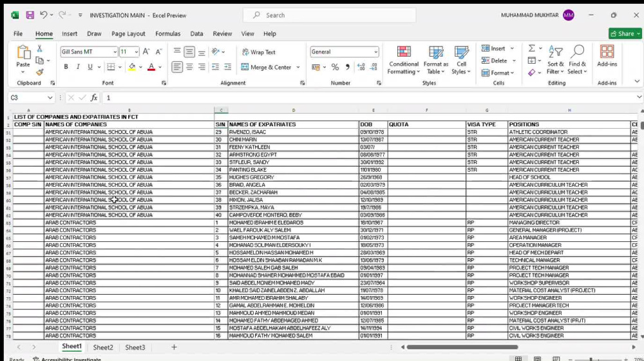The width and height of the screenshot is (644, 361).
Task: Expand the Merge & Center dropdown arrow
Action: [x=298, y=67]
